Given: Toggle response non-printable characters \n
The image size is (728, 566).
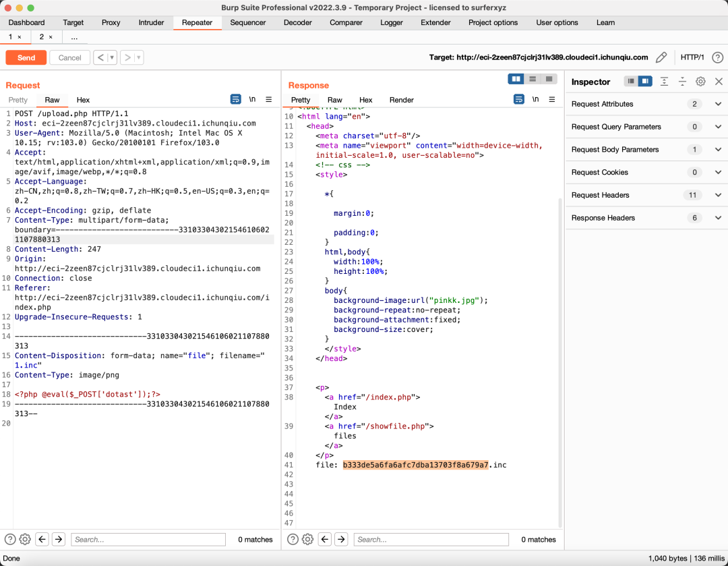Looking at the screenshot, I should point(535,99).
